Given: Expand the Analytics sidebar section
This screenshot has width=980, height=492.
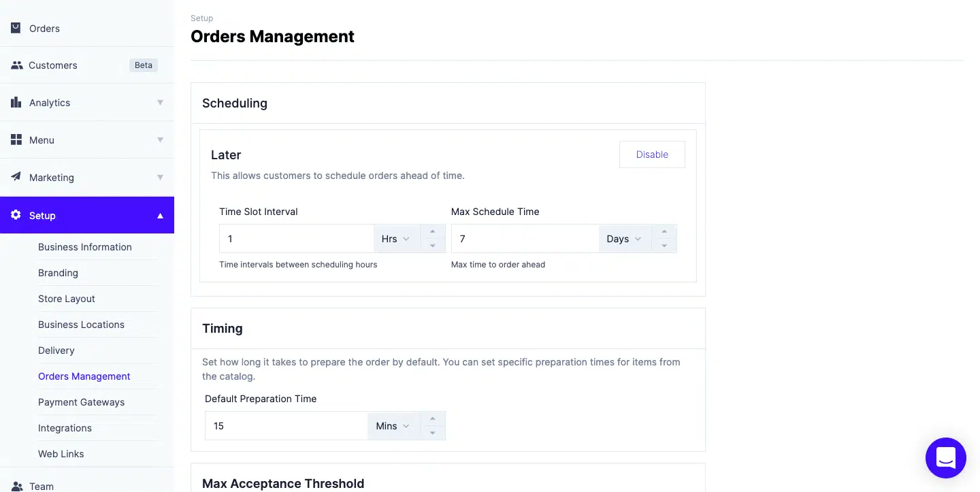Looking at the screenshot, I should (161, 103).
